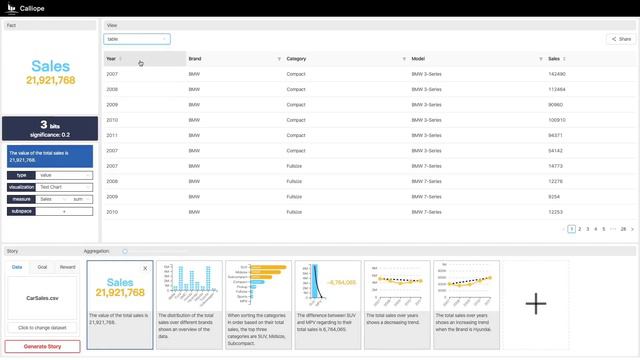Select the total sales value story card
Image resolution: width=640 pixels, height=360 pixels.
(x=120, y=305)
